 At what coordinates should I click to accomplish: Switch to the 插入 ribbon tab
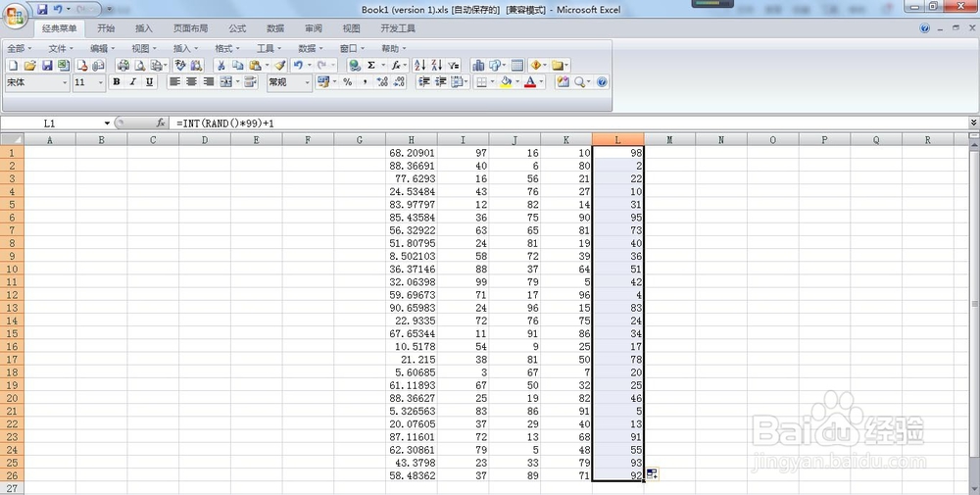(x=144, y=28)
